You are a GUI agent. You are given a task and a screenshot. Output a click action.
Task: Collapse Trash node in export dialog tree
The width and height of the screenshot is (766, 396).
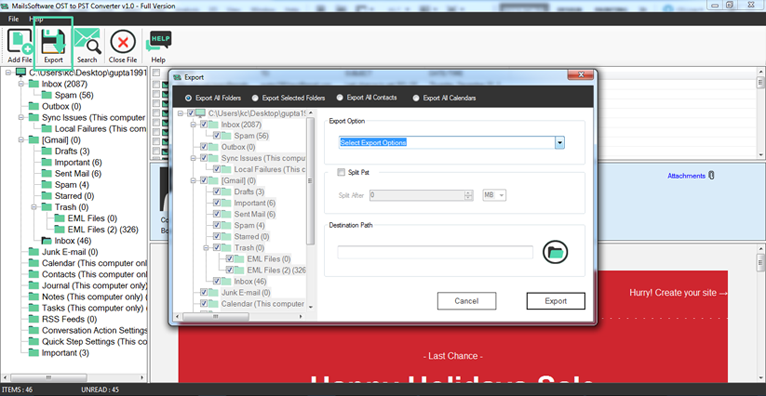tap(206, 248)
